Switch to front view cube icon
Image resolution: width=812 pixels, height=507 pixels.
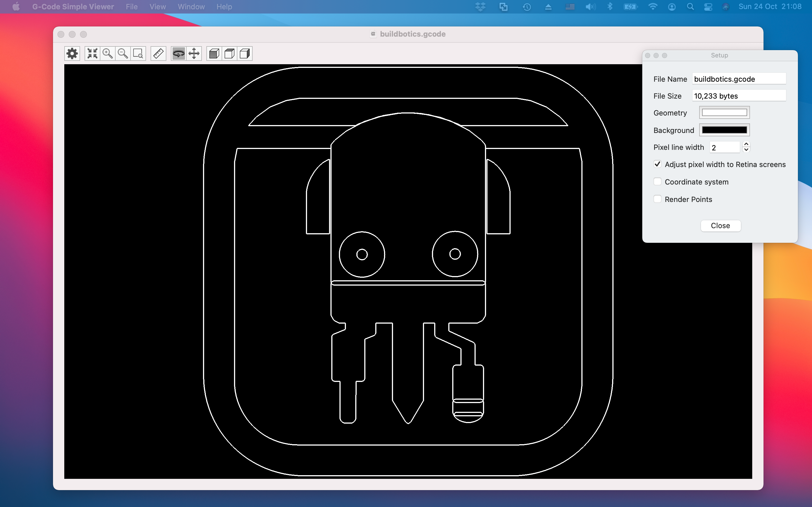pyautogui.click(x=214, y=54)
